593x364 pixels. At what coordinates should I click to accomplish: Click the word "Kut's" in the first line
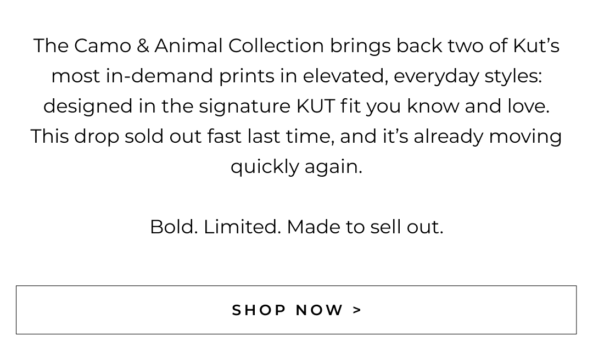pyautogui.click(x=536, y=46)
